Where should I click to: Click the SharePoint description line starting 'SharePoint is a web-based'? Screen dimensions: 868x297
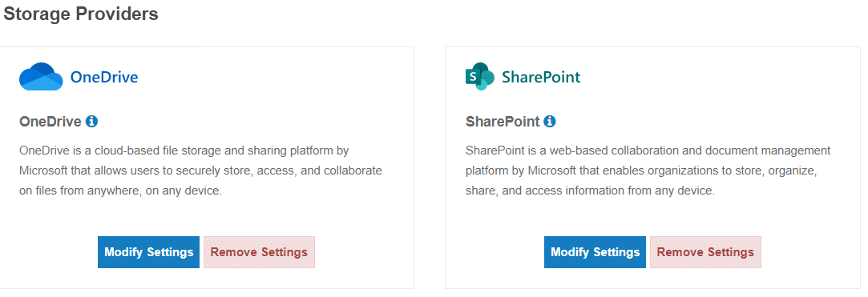(x=648, y=151)
